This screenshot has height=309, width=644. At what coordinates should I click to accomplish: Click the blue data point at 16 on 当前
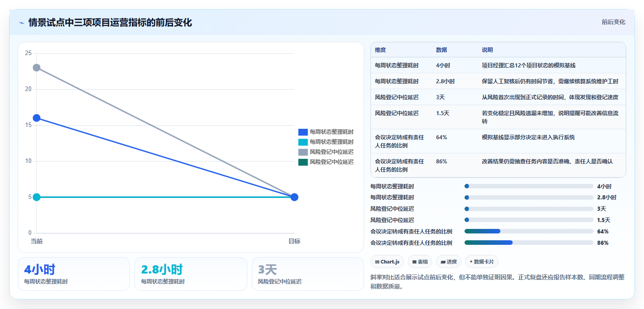[37, 118]
